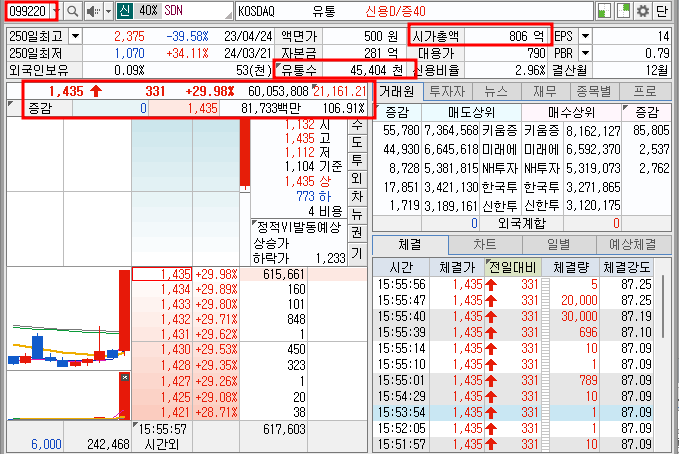
Task: Open the stock code 099220 dropdown arrow
Action: tap(55, 11)
